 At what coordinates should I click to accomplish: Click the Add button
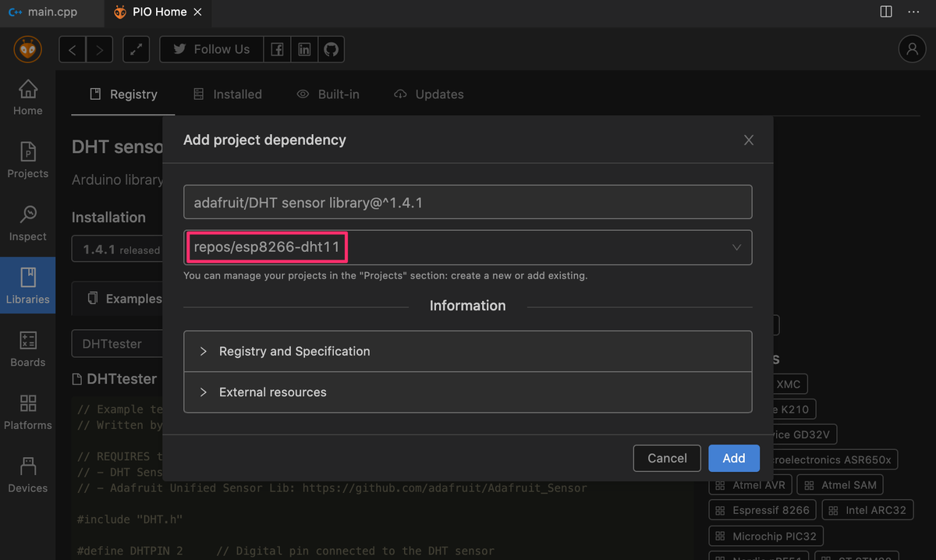coord(734,458)
